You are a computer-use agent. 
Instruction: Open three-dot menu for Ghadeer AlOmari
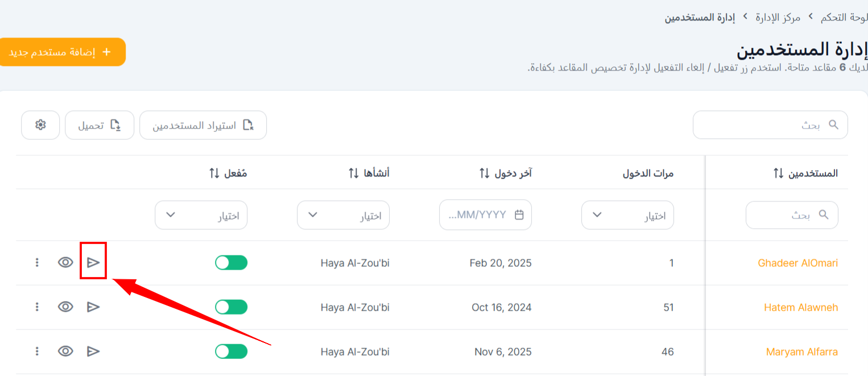37,262
